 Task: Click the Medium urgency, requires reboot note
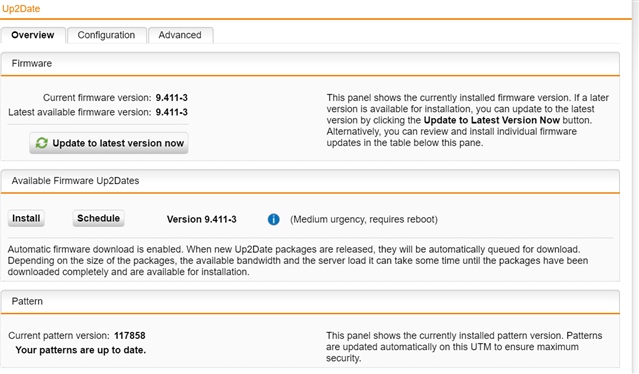364,220
